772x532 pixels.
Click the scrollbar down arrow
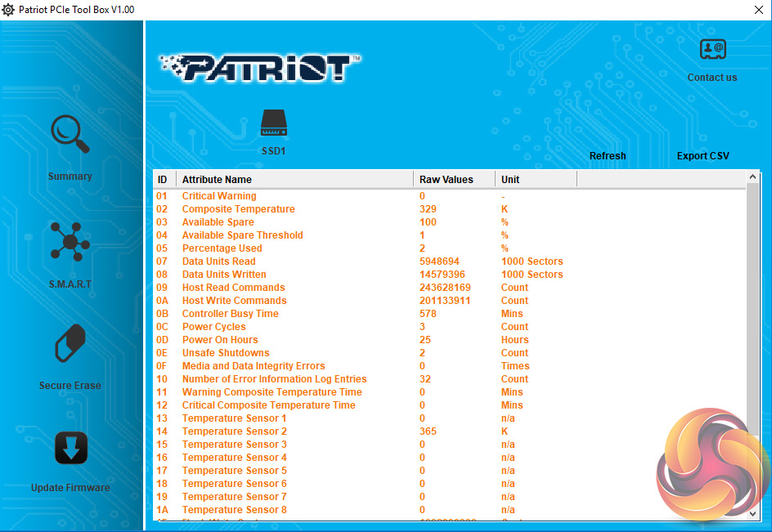[752, 513]
